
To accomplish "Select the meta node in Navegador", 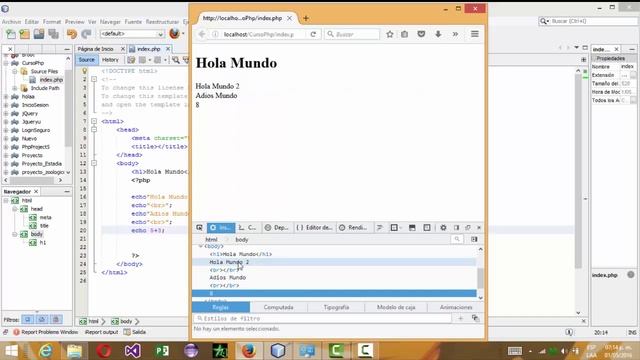I will 45,218.
